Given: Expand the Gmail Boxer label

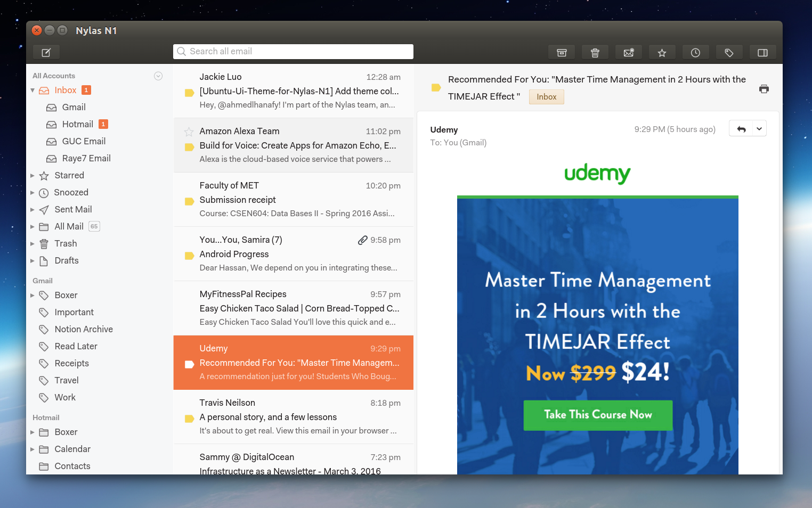Looking at the screenshot, I should [33, 295].
